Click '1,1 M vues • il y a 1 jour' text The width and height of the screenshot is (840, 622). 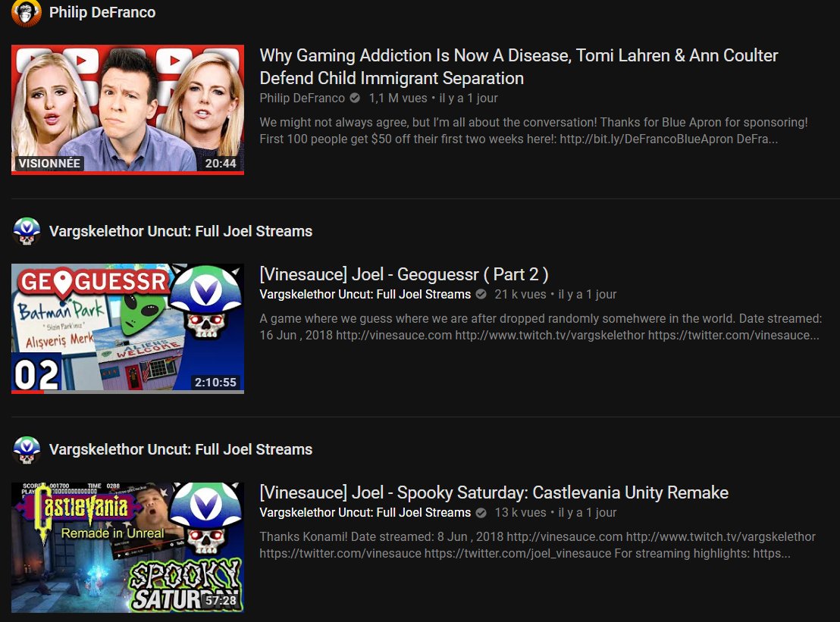[x=433, y=98]
